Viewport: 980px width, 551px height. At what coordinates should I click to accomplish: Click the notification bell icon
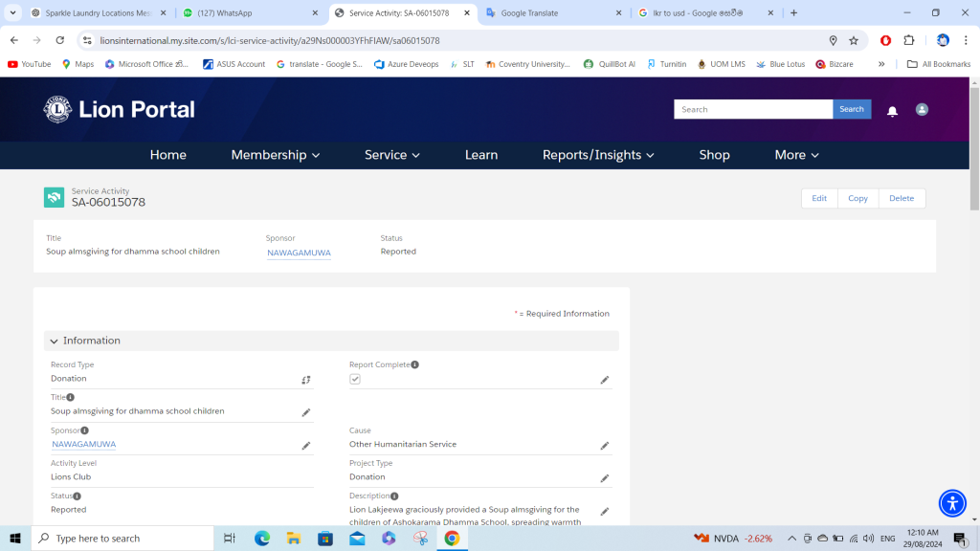[x=892, y=111]
